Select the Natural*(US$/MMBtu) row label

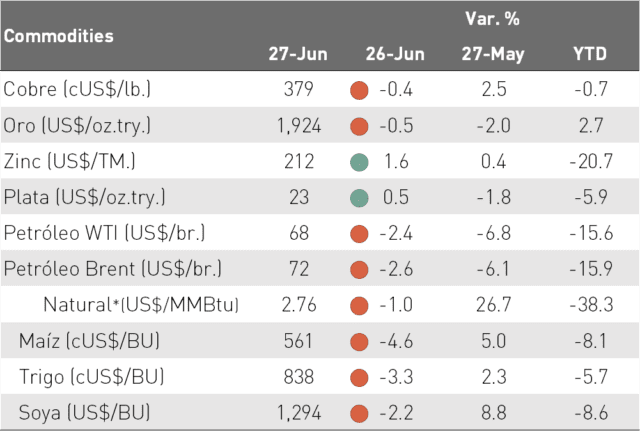[x=141, y=304]
